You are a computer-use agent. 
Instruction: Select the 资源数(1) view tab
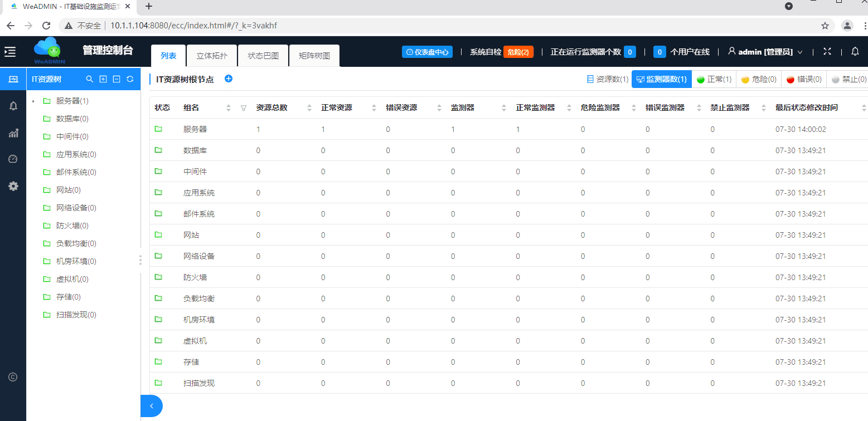pos(608,80)
